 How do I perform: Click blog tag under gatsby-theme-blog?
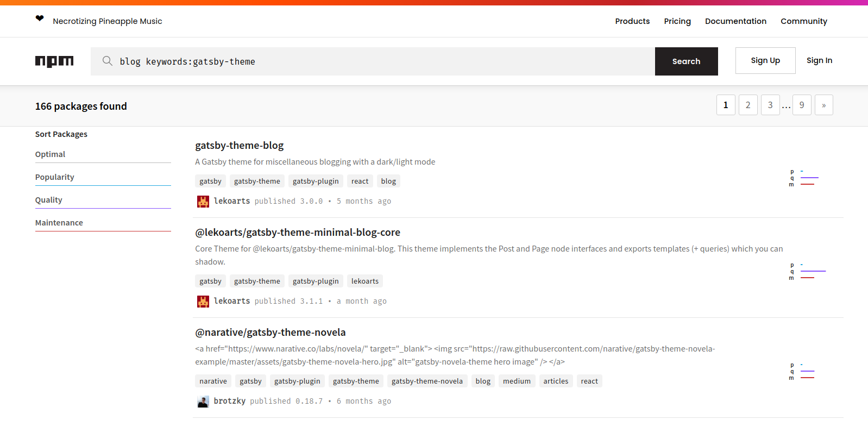388,181
